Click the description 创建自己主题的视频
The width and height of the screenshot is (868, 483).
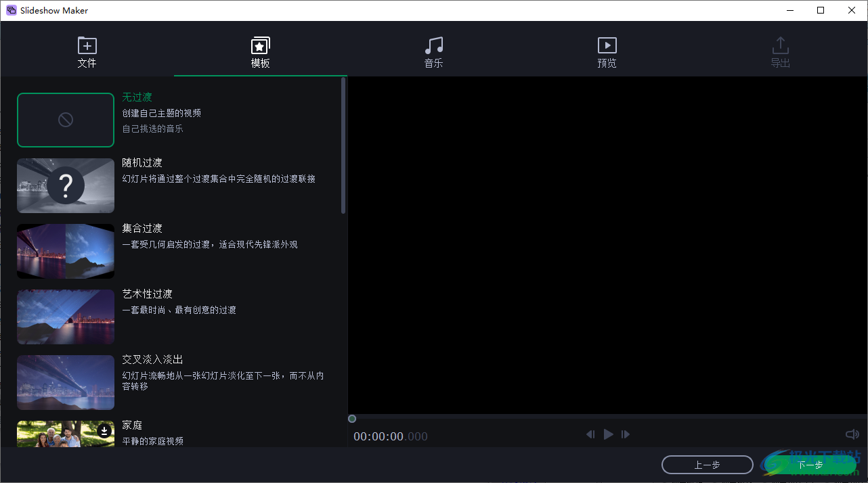161,113
